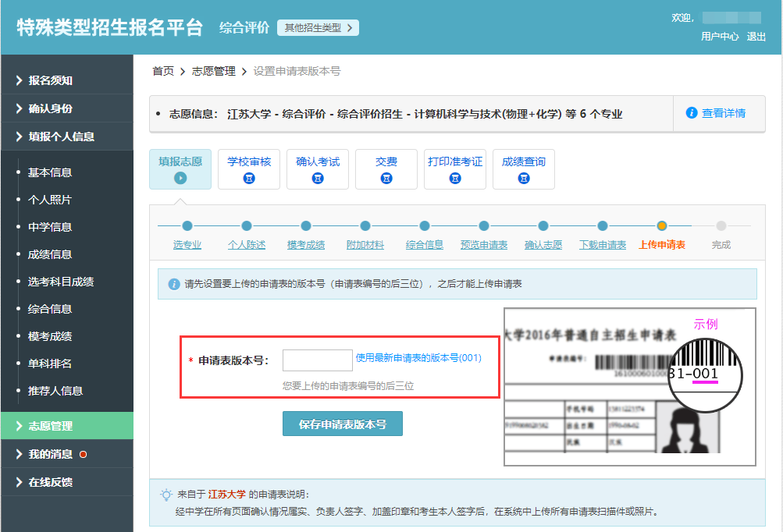Jump to the 下载申请表 step
The image size is (783, 532).
point(602,245)
